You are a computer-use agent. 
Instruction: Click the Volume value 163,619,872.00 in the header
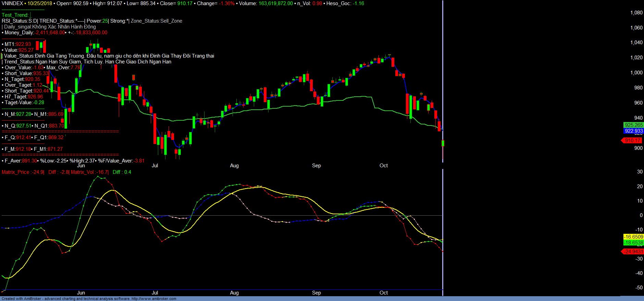pos(275,3)
